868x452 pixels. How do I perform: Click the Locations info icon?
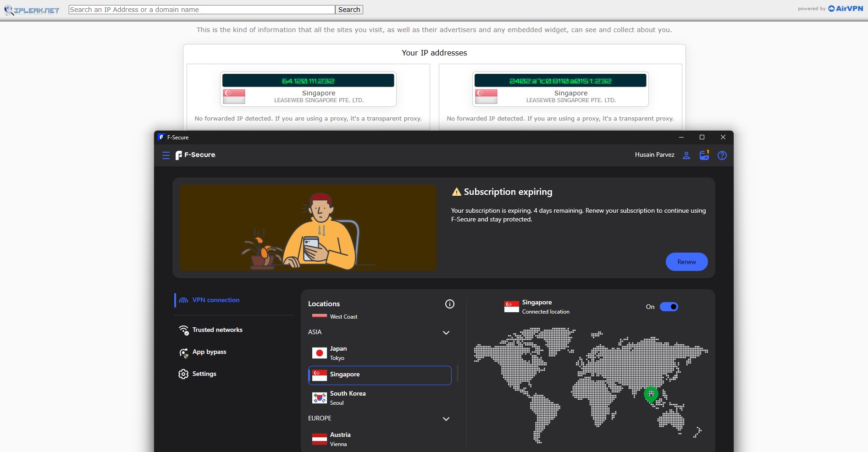(x=450, y=304)
